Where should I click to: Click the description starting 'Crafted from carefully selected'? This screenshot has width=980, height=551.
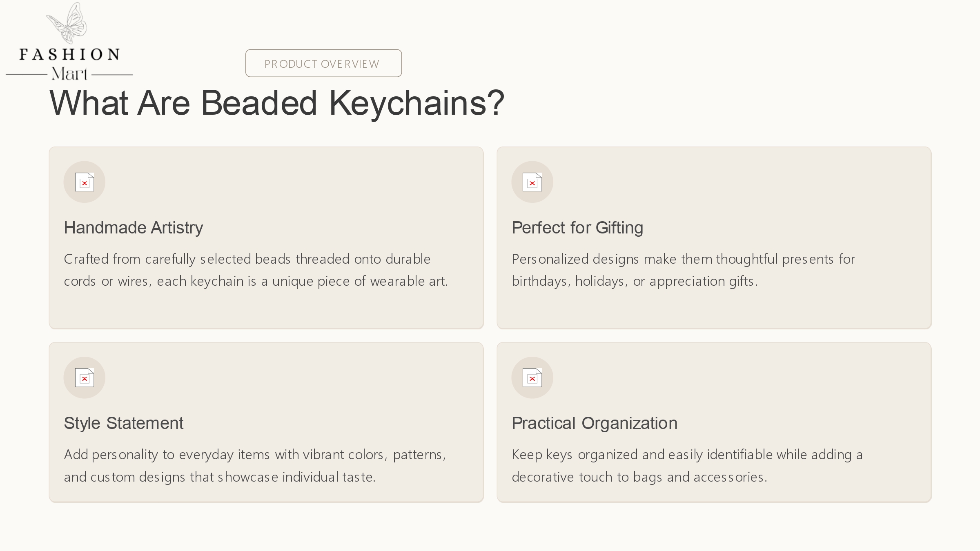tap(256, 270)
